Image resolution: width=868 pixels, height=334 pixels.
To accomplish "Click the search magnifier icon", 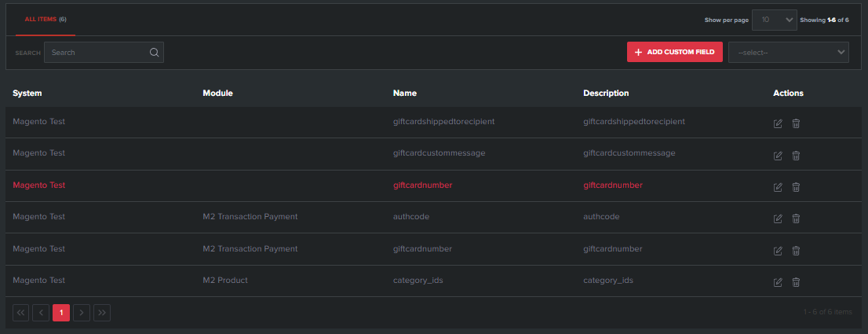I will 155,52.
